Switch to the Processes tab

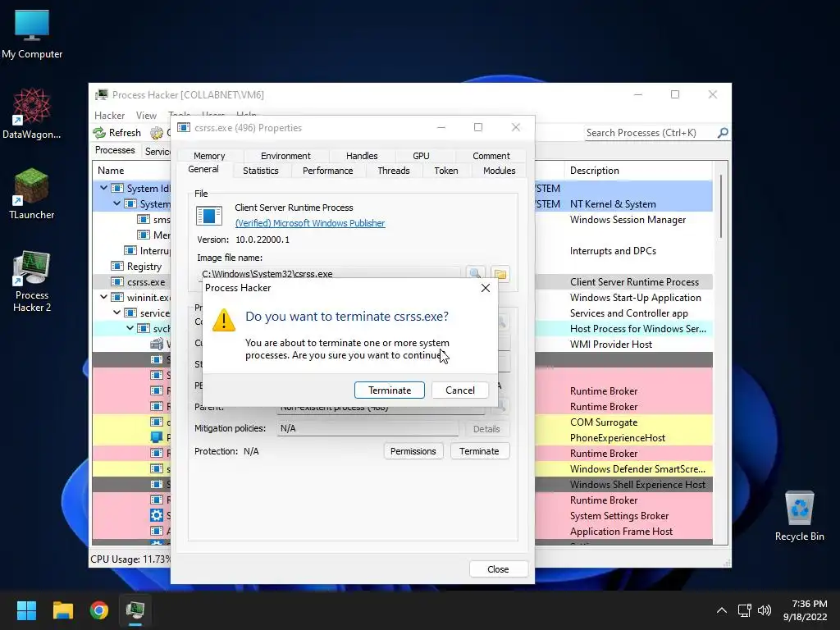115,151
